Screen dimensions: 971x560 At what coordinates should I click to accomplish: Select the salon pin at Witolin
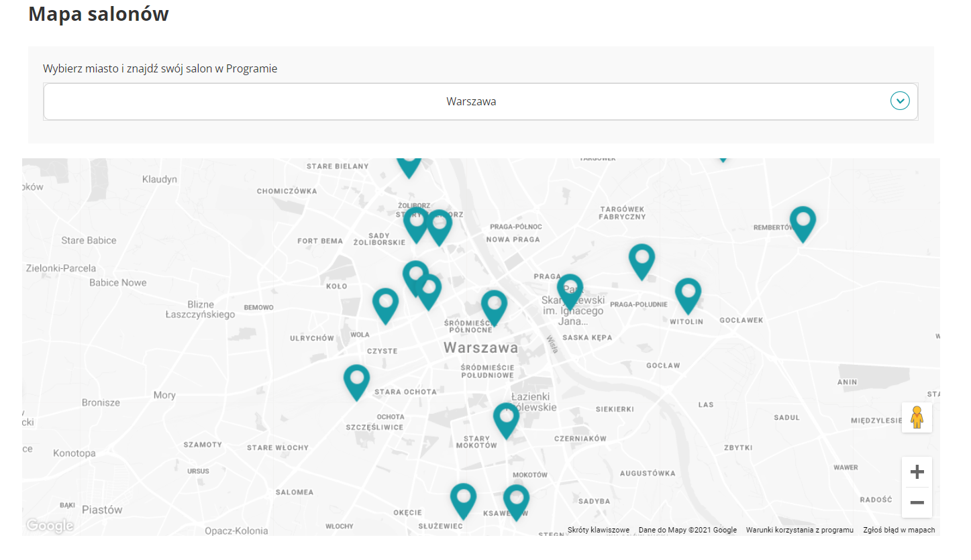point(688,296)
